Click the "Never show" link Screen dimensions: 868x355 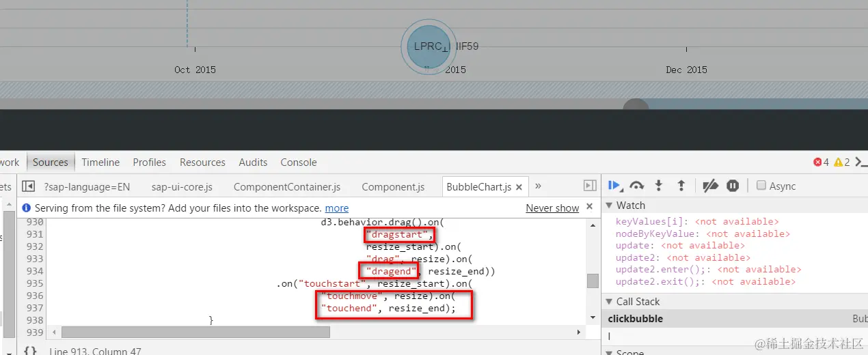tap(552, 208)
